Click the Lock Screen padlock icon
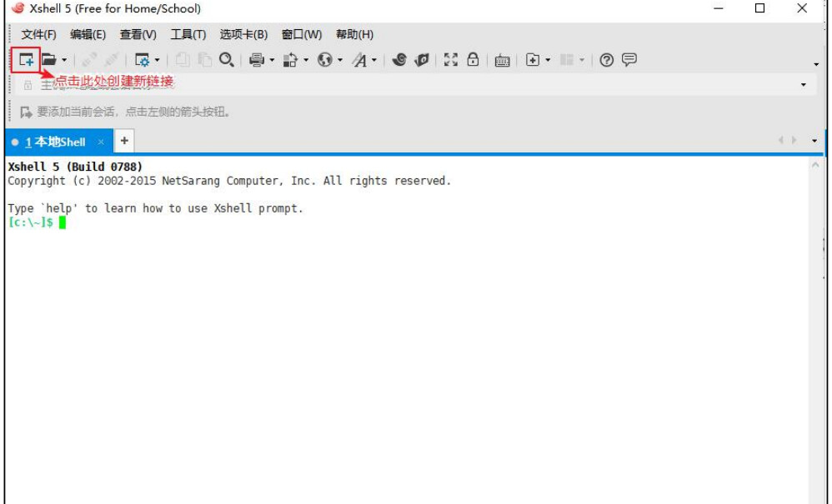Screen dimensions: 832x504 [x=473, y=59]
